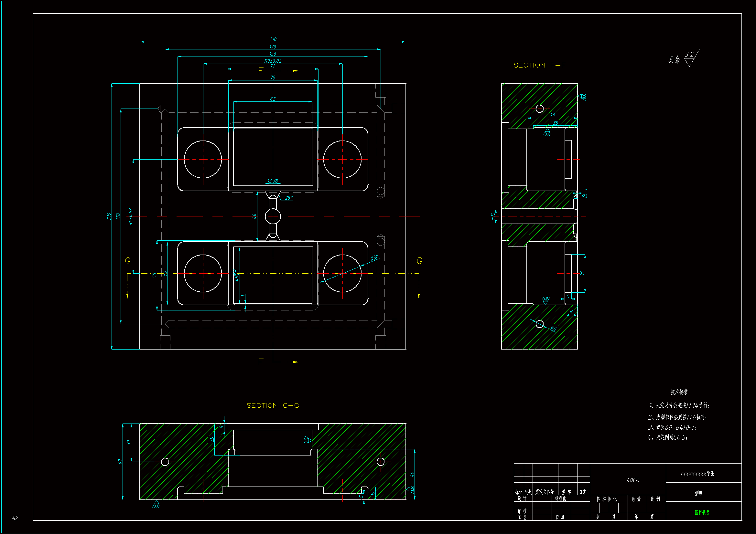
Task: Click the 12.38 gate width dimension
Action: point(273,181)
